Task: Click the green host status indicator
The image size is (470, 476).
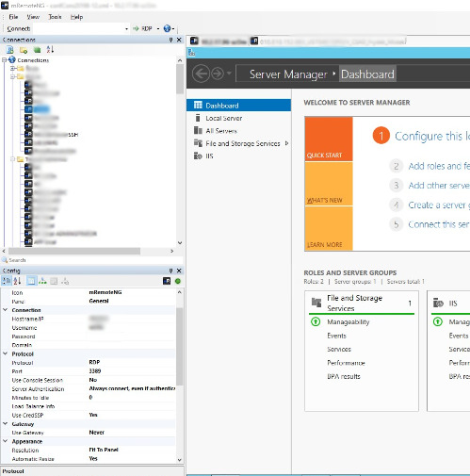Action: pos(178,281)
